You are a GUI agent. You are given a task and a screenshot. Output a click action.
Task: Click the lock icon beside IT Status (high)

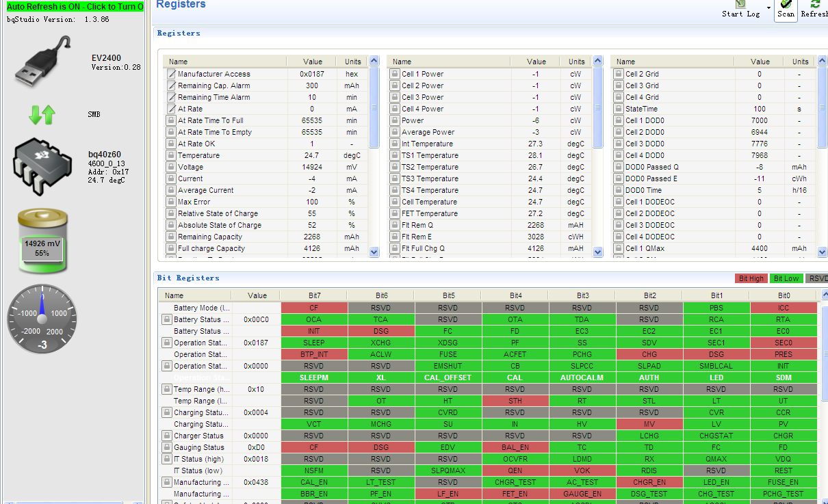click(166, 459)
